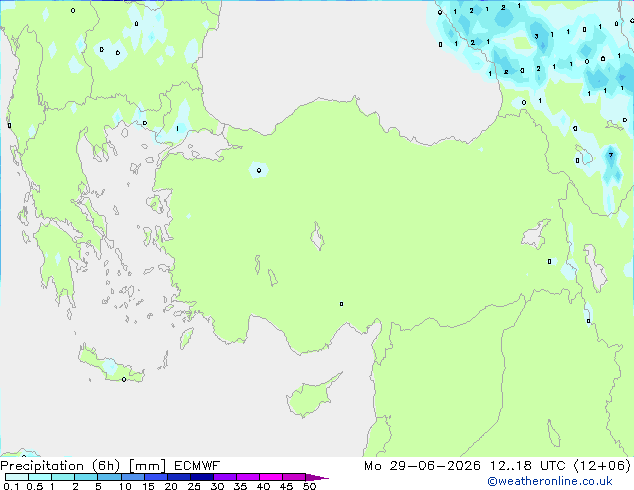Image resolution: width=634 pixels, height=490 pixels.
Task: Click the '15' legend scale label
Action: click(x=148, y=486)
